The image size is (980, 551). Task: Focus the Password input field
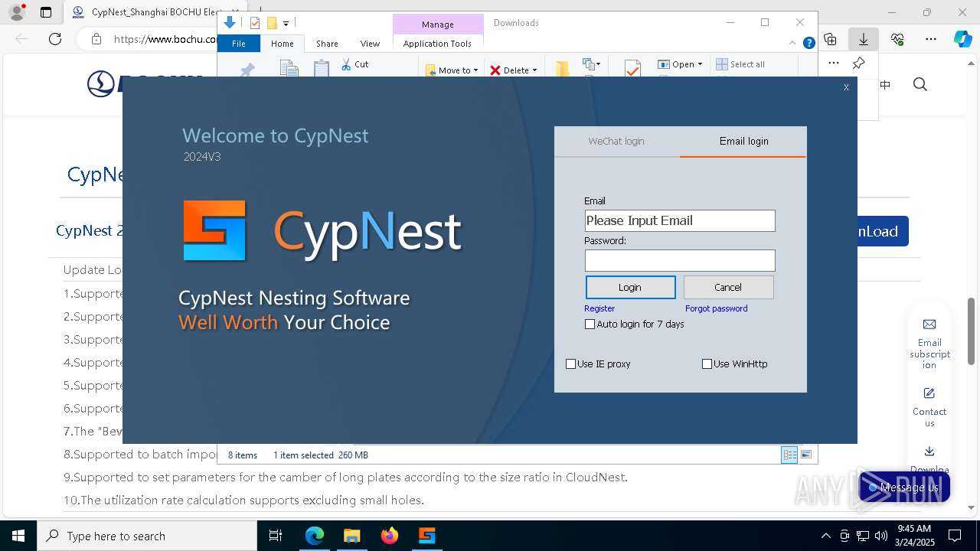(x=680, y=260)
